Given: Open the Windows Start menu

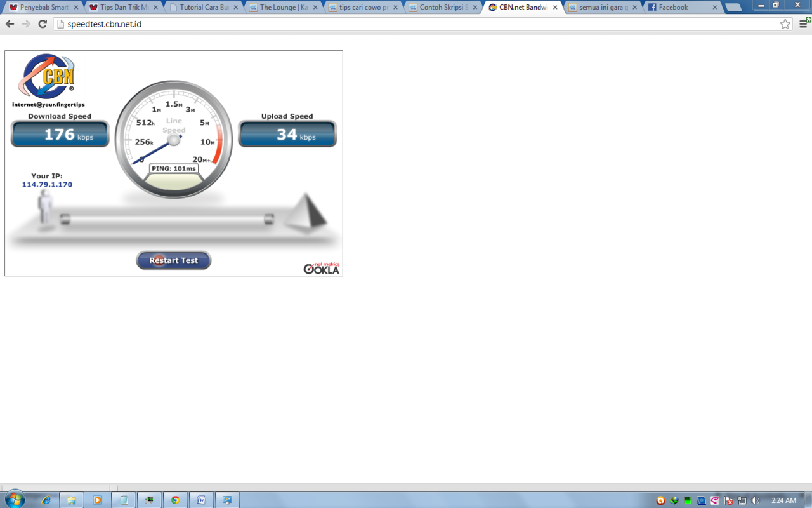Looking at the screenshot, I should [x=14, y=499].
